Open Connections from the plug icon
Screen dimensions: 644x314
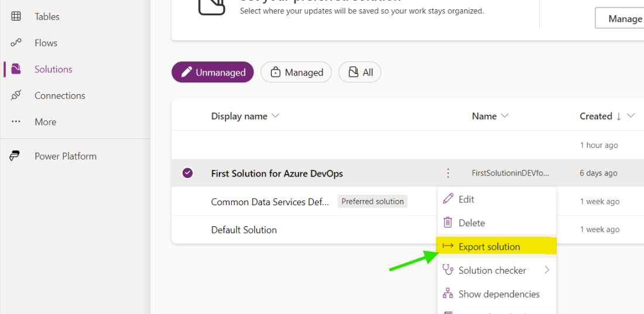click(x=16, y=95)
